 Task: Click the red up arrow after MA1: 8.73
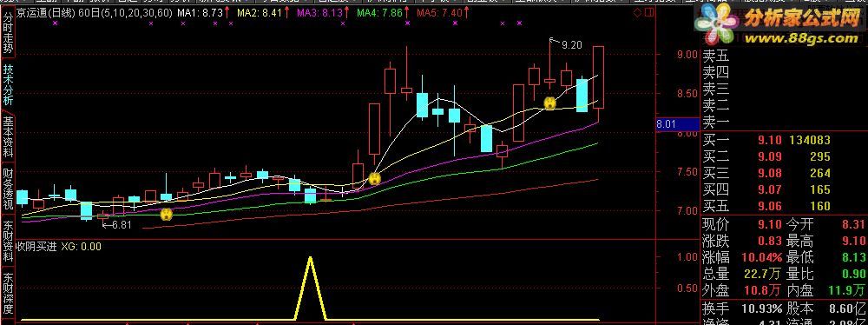point(227,12)
